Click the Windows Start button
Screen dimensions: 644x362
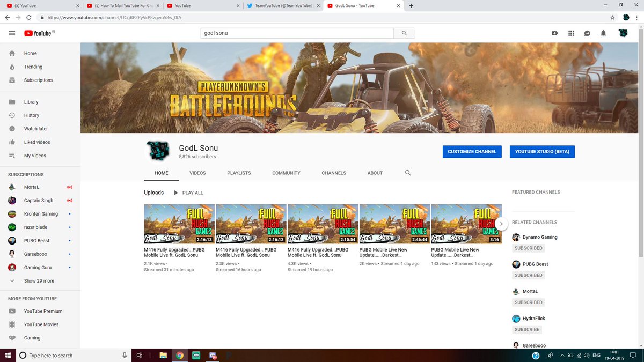[8, 355]
